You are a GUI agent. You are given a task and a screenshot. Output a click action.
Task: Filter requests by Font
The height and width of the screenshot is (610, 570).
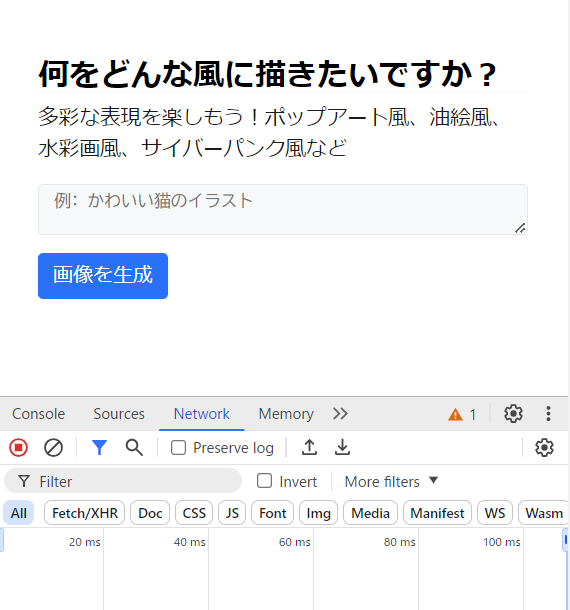tap(273, 513)
